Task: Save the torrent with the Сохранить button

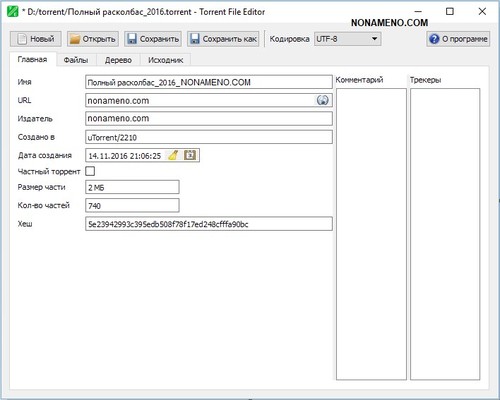Action: click(153, 39)
